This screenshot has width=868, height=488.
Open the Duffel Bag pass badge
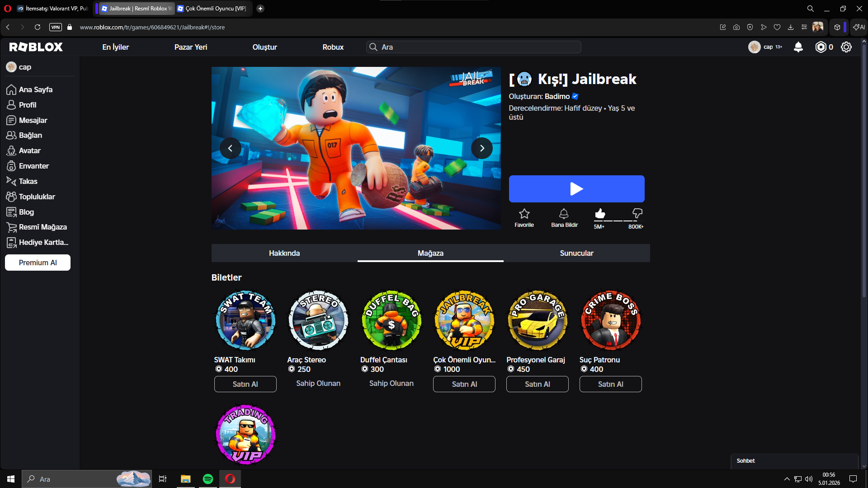click(392, 320)
